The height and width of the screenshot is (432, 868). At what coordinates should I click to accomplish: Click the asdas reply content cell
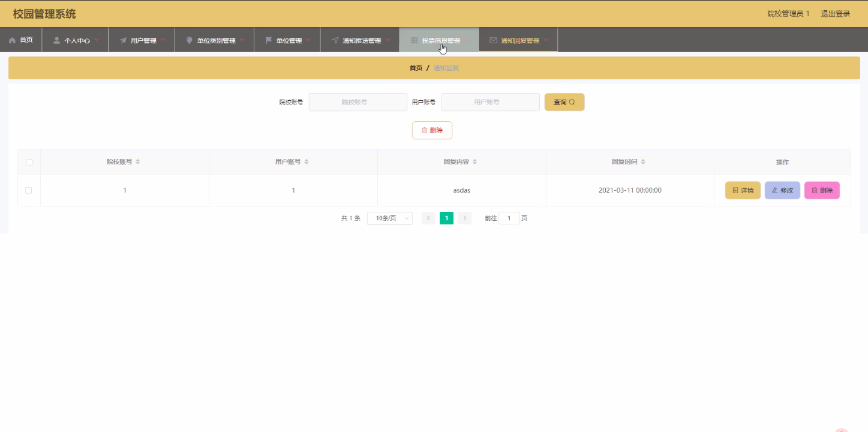point(462,190)
